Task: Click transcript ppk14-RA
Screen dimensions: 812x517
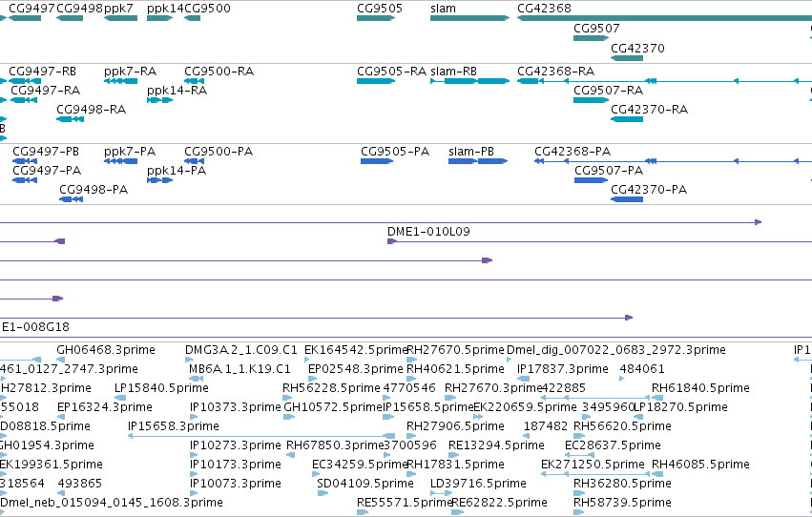Action: tap(159, 100)
